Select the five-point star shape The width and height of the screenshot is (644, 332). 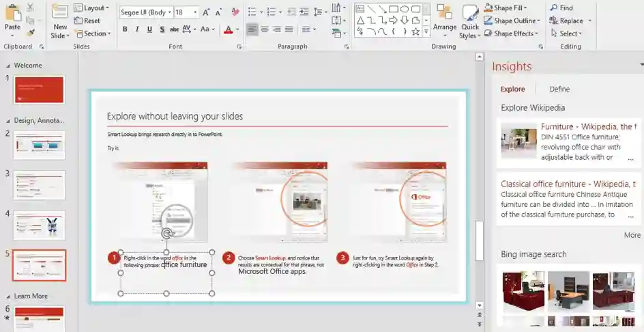click(x=415, y=31)
